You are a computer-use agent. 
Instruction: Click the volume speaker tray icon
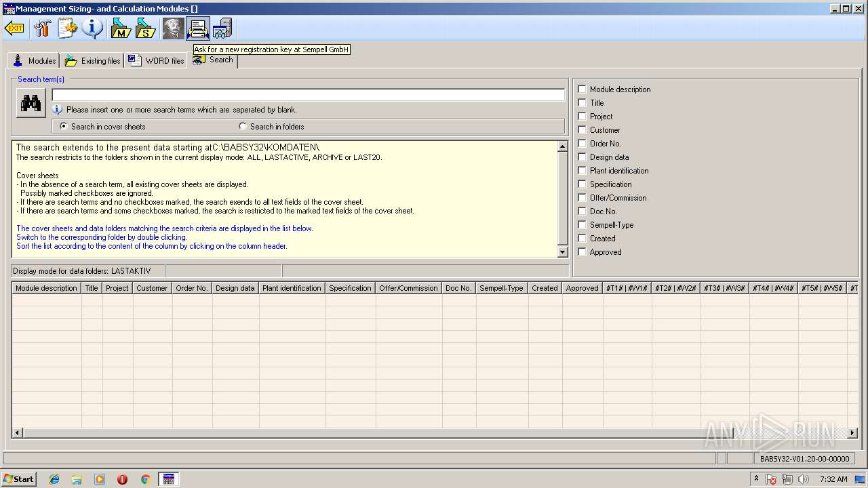coord(804,479)
